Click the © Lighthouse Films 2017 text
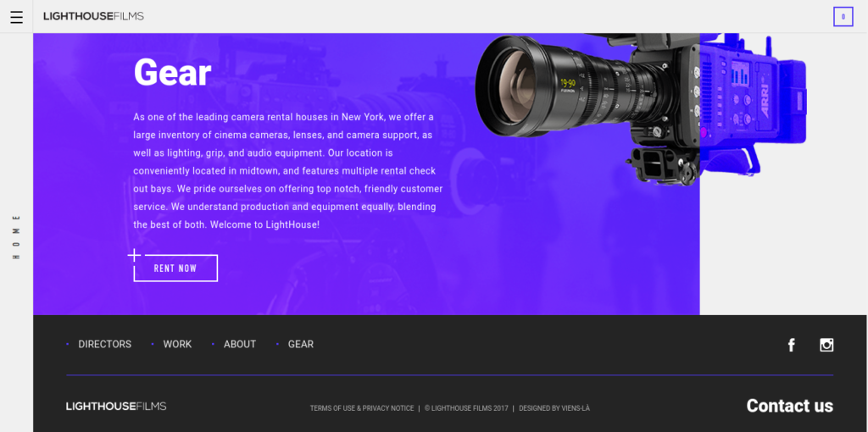 466,408
